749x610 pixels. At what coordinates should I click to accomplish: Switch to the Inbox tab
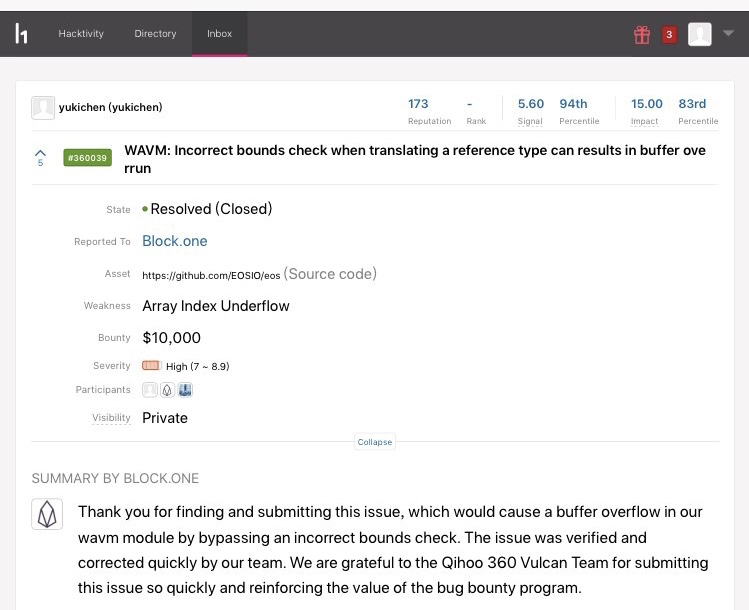tap(219, 34)
